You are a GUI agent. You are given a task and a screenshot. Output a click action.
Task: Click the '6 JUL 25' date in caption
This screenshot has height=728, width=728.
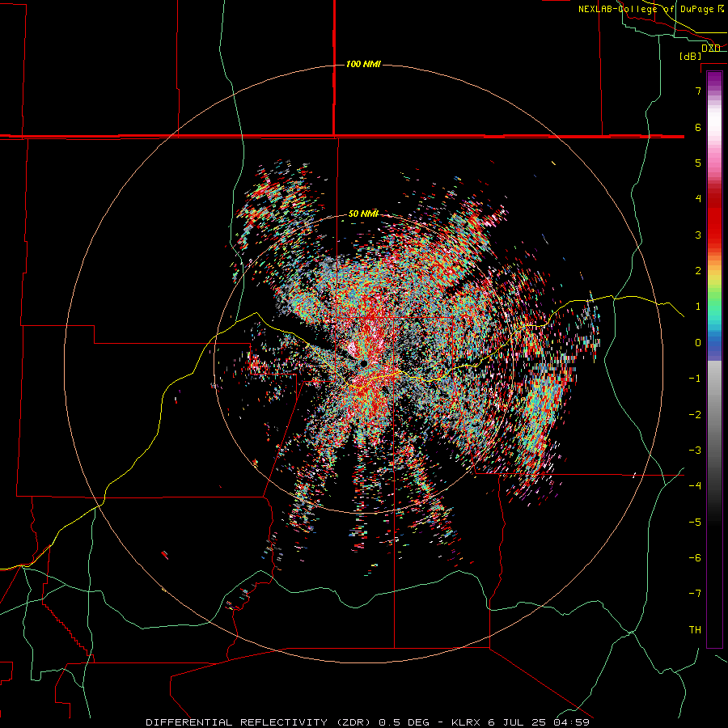tap(517, 722)
